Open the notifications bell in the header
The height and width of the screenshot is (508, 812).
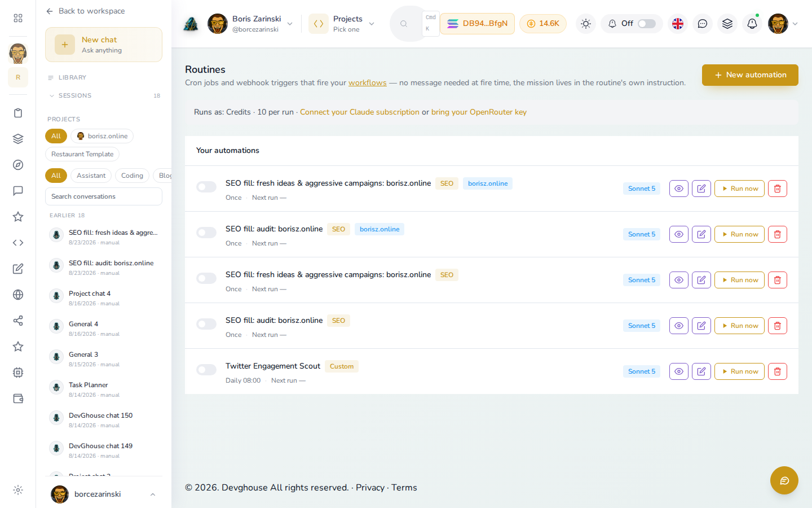(752, 24)
